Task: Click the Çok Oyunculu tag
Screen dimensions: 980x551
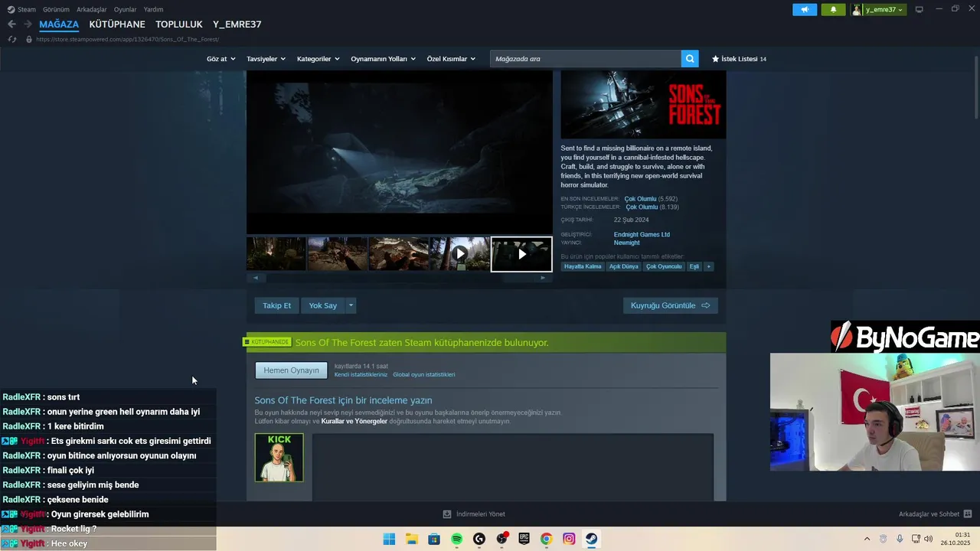Action: (x=664, y=266)
